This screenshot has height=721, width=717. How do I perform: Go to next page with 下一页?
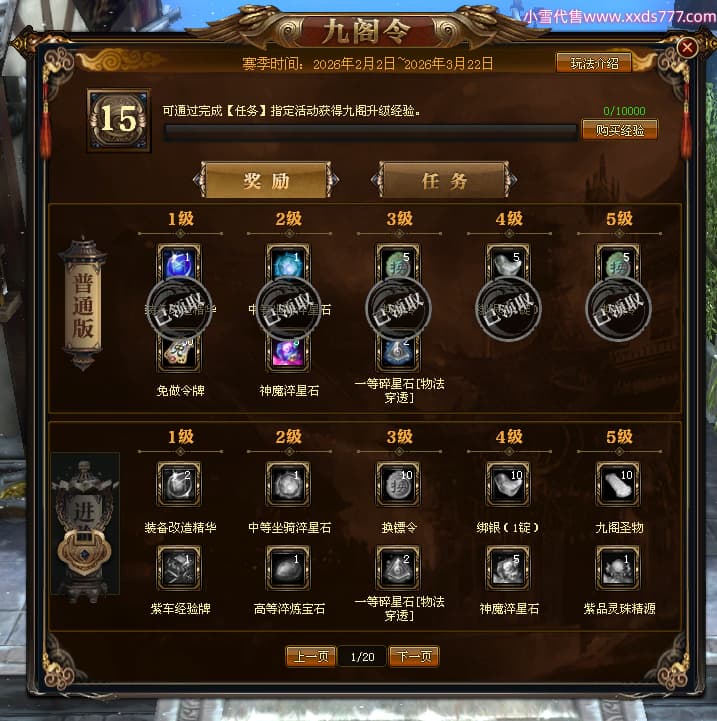414,656
